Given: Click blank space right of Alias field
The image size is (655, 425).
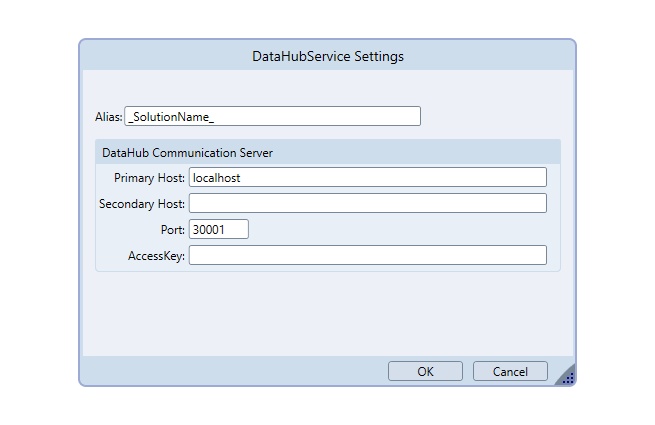Looking at the screenshot, I should [495, 116].
